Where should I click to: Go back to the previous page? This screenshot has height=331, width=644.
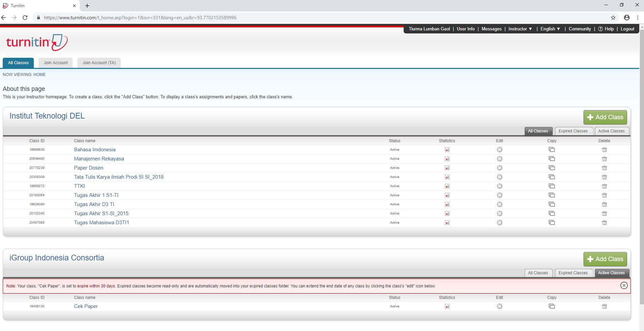[4, 18]
